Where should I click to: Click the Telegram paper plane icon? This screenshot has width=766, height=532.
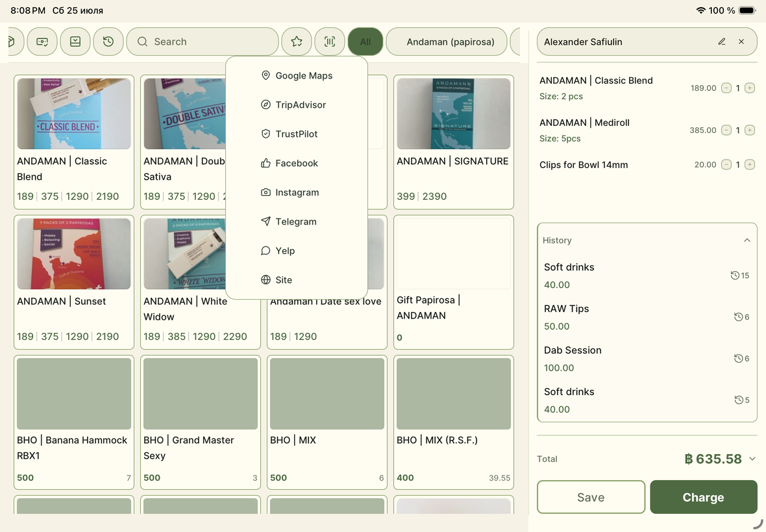coord(266,222)
